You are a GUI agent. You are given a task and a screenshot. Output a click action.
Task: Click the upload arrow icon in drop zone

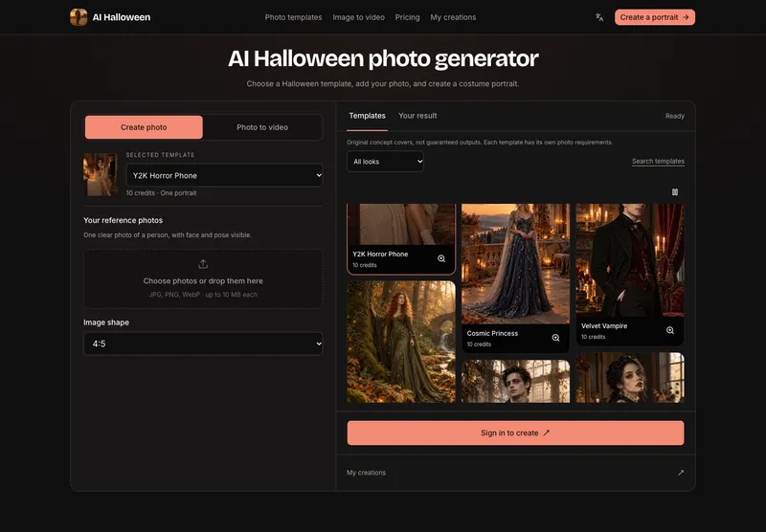click(203, 264)
